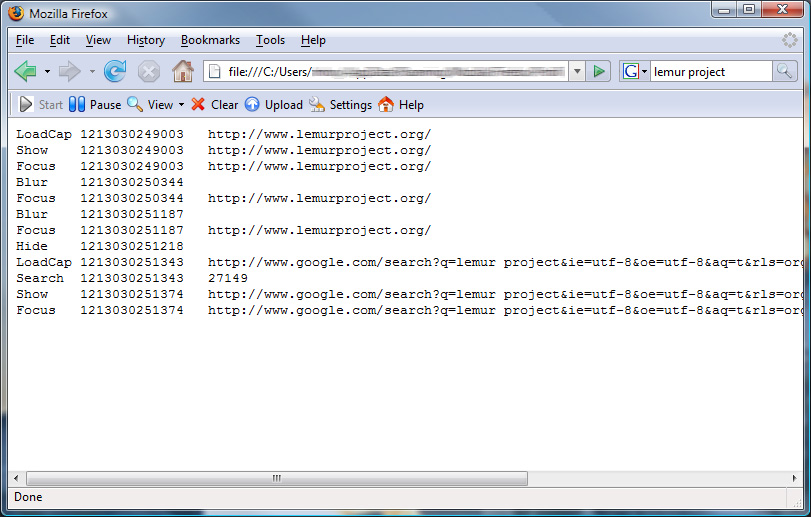This screenshot has height=517, width=811.
Task: Open the Tools menu
Action: click(271, 40)
